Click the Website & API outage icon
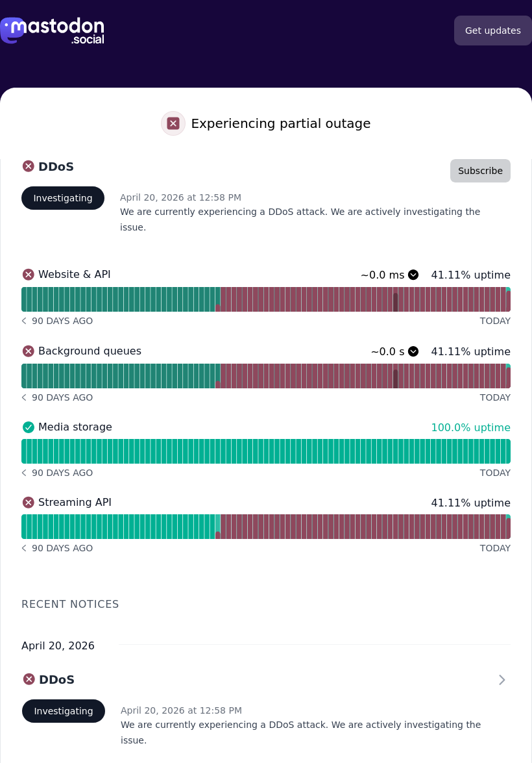The image size is (532, 763). (29, 275)
